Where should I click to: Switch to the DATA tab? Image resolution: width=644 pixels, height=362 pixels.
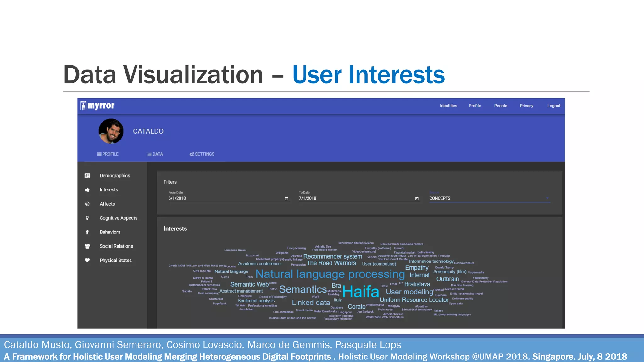(x=155, y=154)
